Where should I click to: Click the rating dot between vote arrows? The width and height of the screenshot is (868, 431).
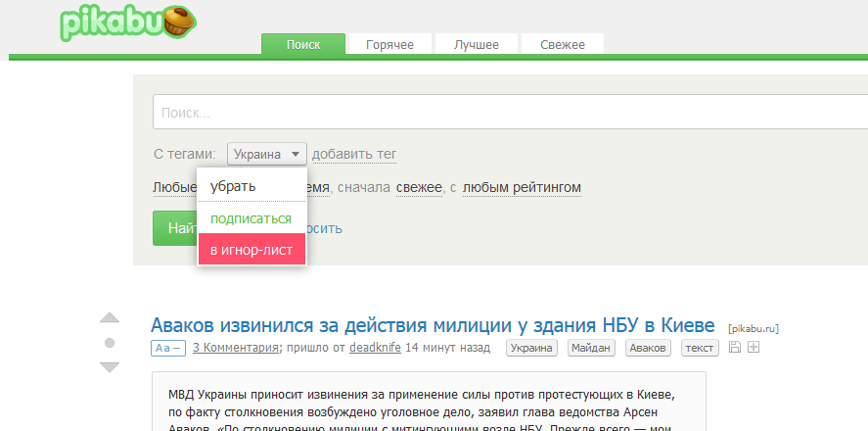[110, 343]
